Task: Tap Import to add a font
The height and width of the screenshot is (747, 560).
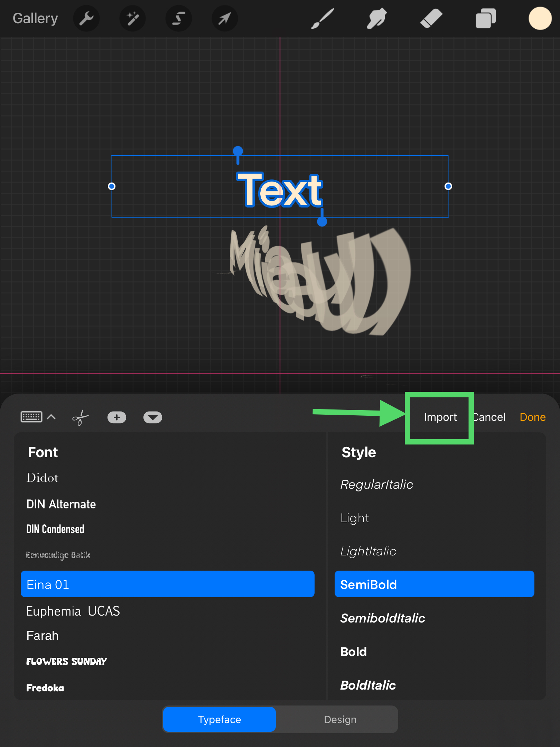Action: click(440, 417)
